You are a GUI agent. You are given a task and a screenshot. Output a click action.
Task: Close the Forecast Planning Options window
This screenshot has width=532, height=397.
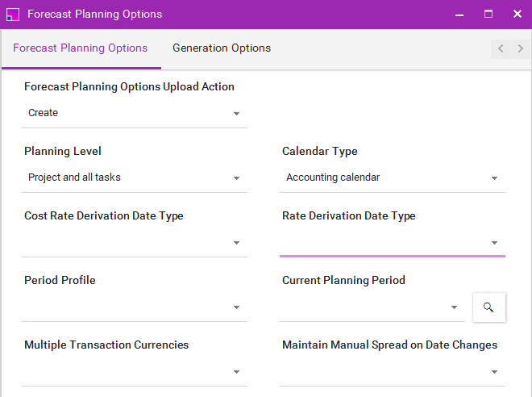517,15
